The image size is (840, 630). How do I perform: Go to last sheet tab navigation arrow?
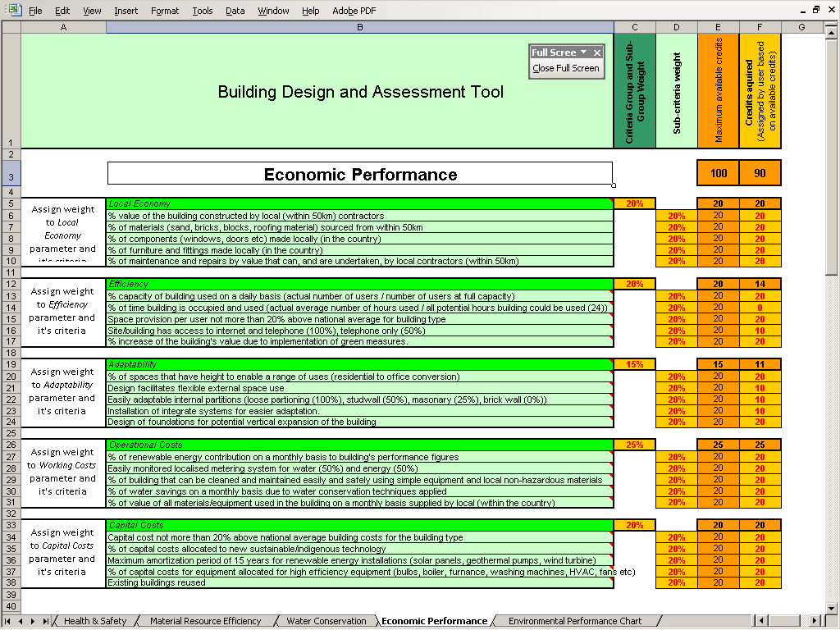click(x=46, y=621)
